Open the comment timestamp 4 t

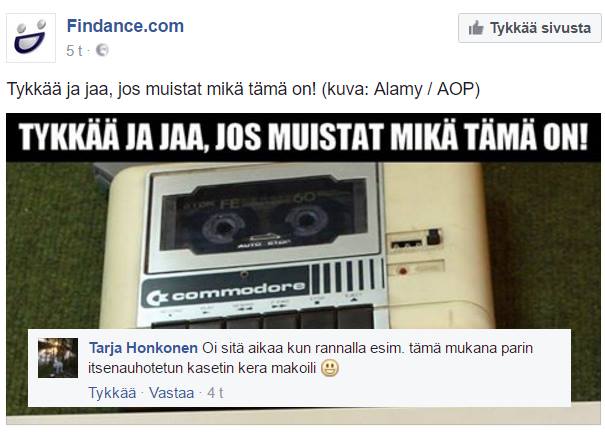coord(215,393)
